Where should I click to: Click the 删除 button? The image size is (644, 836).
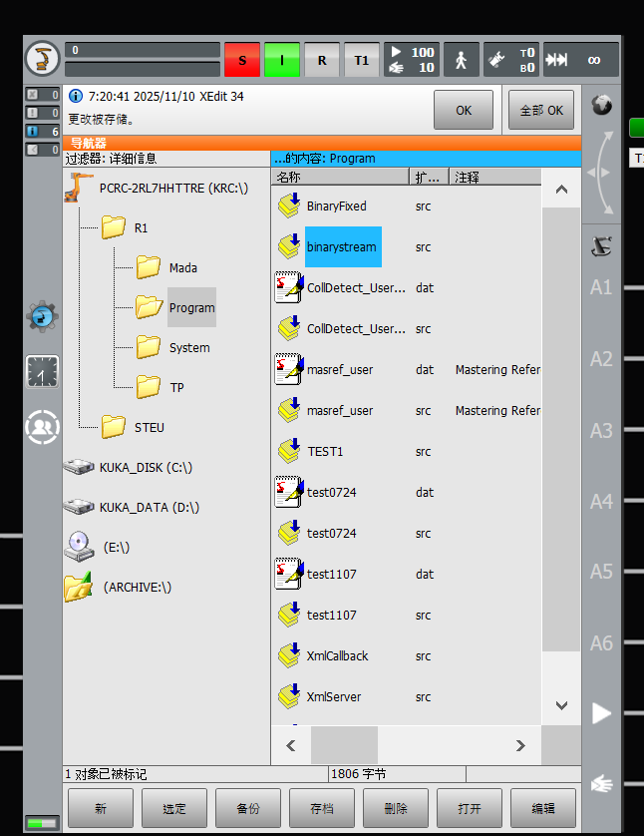(x=396, y=808)
